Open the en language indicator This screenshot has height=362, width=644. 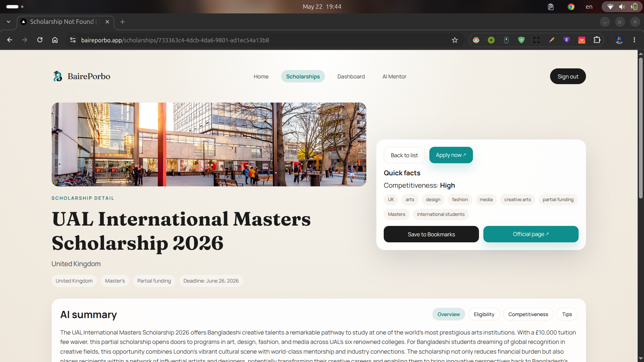[x=589, y=7]
